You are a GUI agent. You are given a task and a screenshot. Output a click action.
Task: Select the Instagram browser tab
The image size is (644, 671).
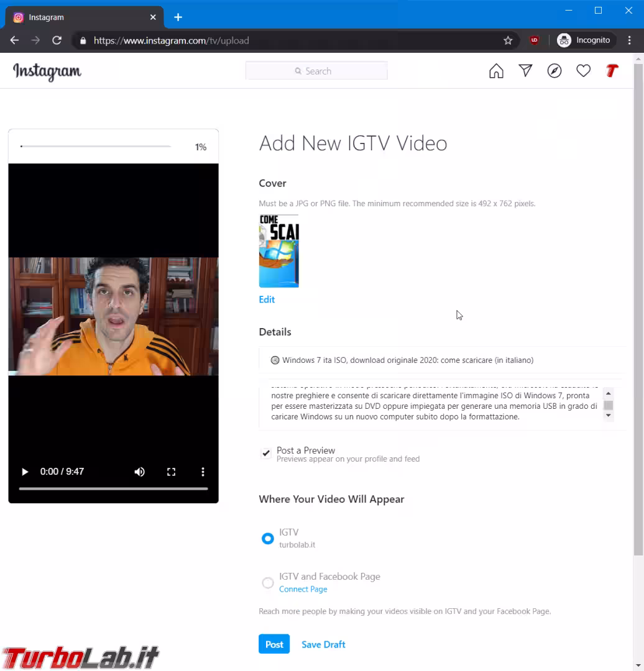85,17
